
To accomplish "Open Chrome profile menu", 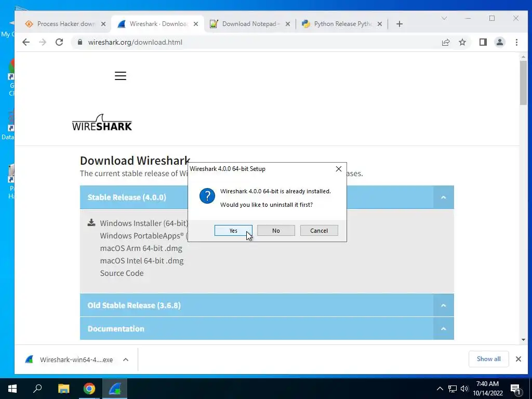I will pyautogui.click(x=499, y=42).
